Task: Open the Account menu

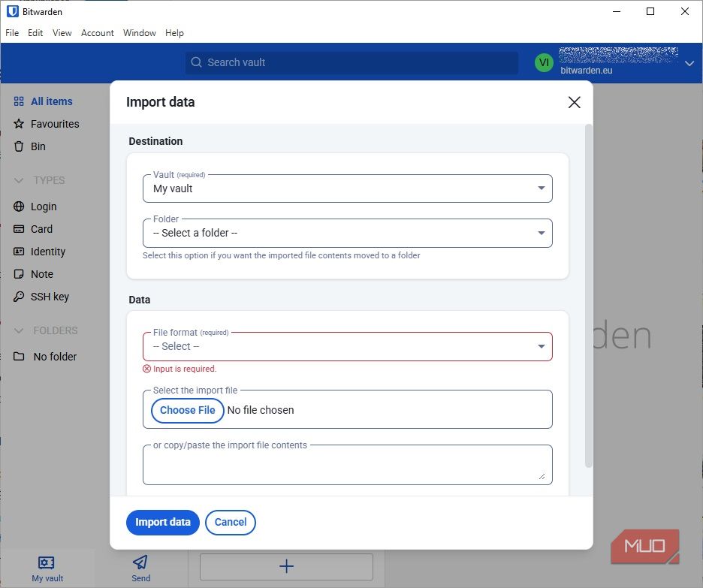Action: click(98, 33)
